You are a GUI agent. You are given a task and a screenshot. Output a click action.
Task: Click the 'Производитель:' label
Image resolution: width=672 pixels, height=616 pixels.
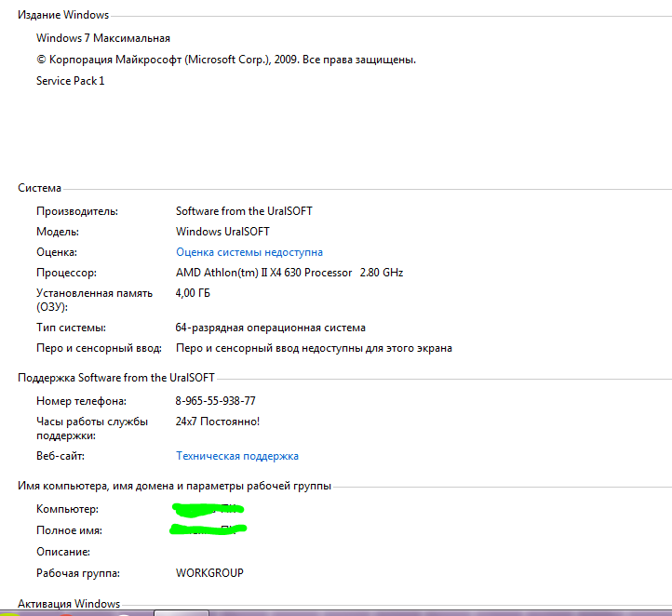pos(77,211)
